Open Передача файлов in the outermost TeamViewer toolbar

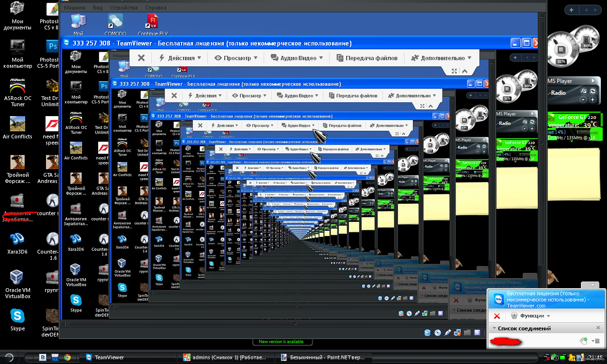[367, 58]
